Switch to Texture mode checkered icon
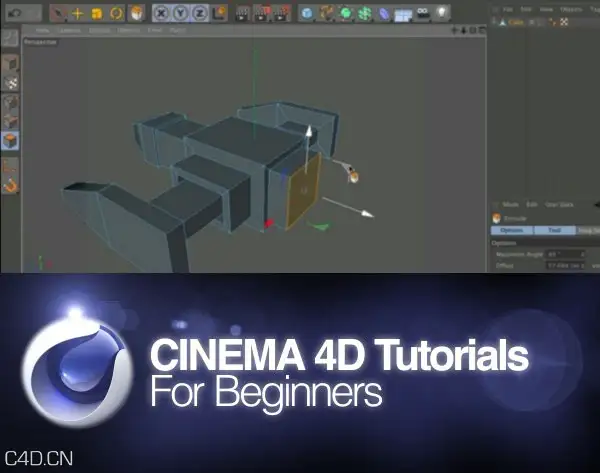This screenshot has height=473, width=600. pos(10,83)
